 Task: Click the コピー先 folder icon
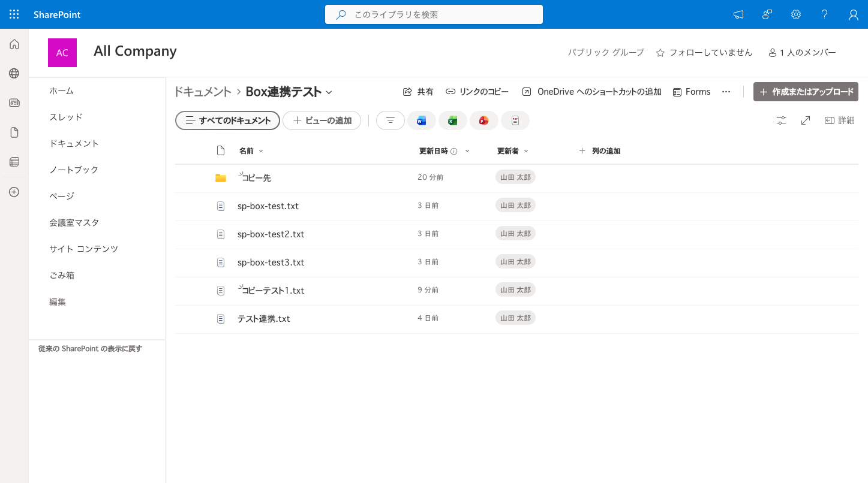click(x=221, y=178)
